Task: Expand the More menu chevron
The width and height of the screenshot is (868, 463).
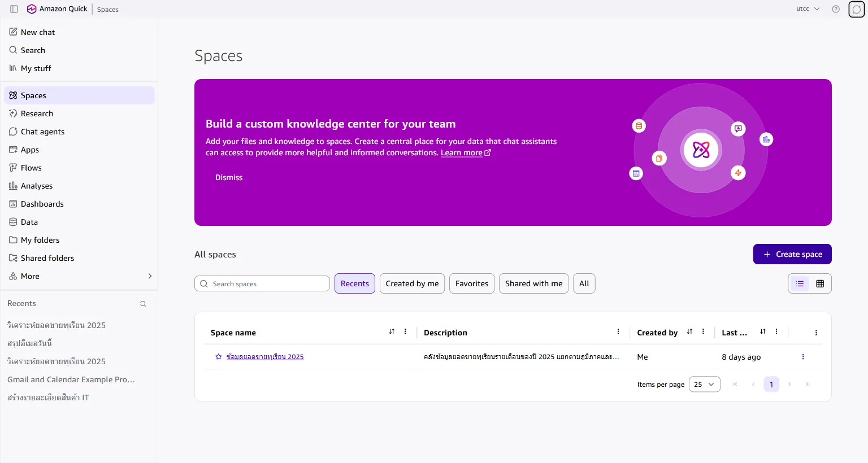Action: pos(150,276)
